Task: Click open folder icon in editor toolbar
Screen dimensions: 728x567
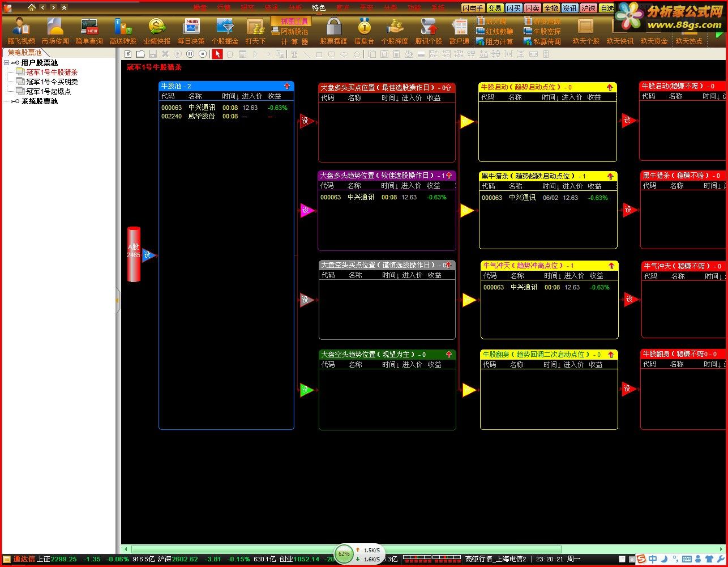Action: click(x=140, y=54)
